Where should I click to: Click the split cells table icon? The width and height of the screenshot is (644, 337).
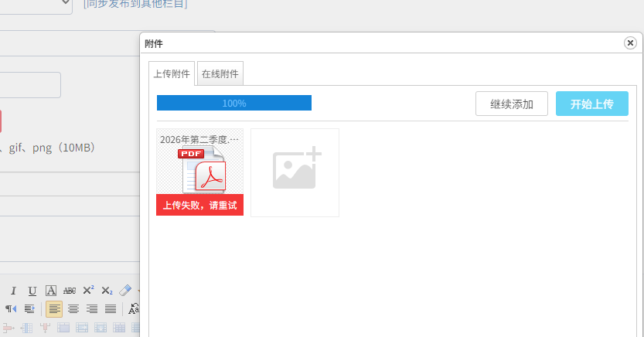[x=119, y=328]
